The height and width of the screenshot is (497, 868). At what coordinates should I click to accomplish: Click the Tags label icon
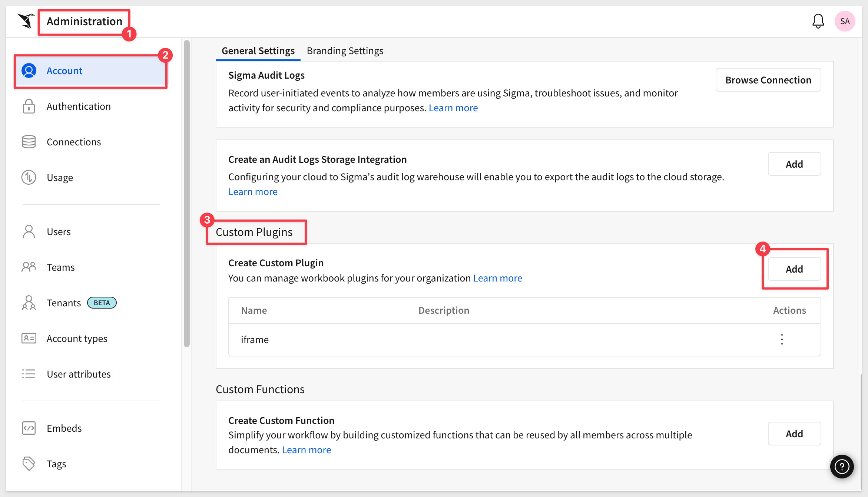coord(29,464)
